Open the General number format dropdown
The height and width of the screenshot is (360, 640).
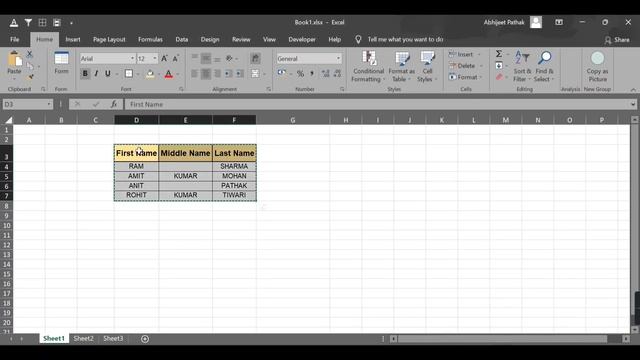pos(338,59)
